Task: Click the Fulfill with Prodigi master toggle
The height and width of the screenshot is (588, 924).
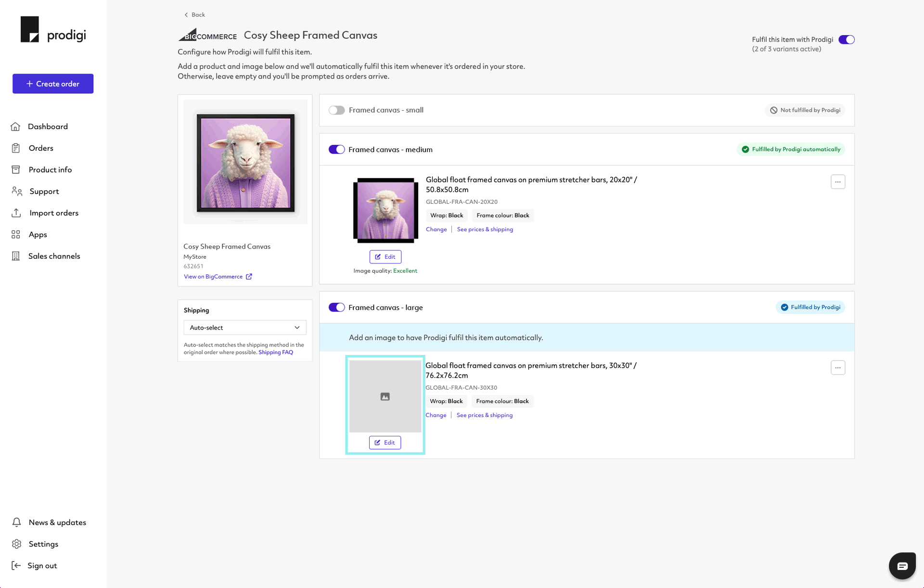Action: [847, 39]
